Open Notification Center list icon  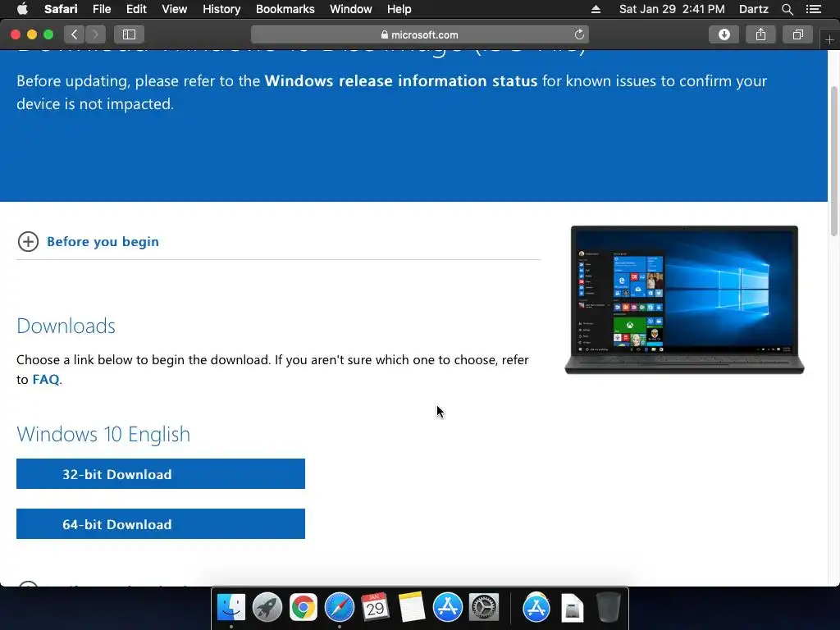pyautogui.click(x=814, y=9)
